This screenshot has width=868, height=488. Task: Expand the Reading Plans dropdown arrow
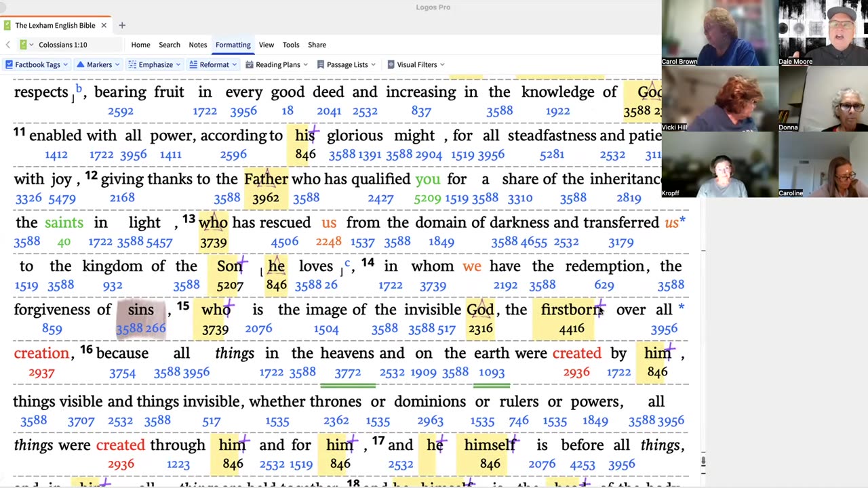tap(305, 65)
